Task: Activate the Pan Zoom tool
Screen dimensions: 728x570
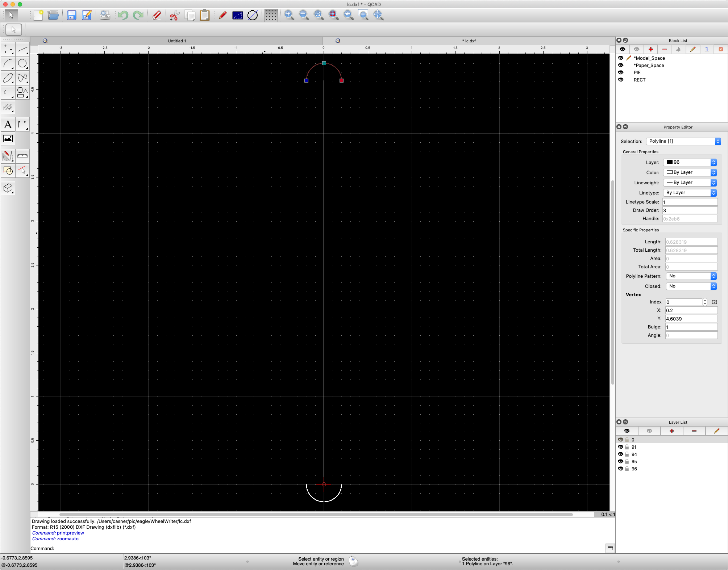Action: click(378, 15)
